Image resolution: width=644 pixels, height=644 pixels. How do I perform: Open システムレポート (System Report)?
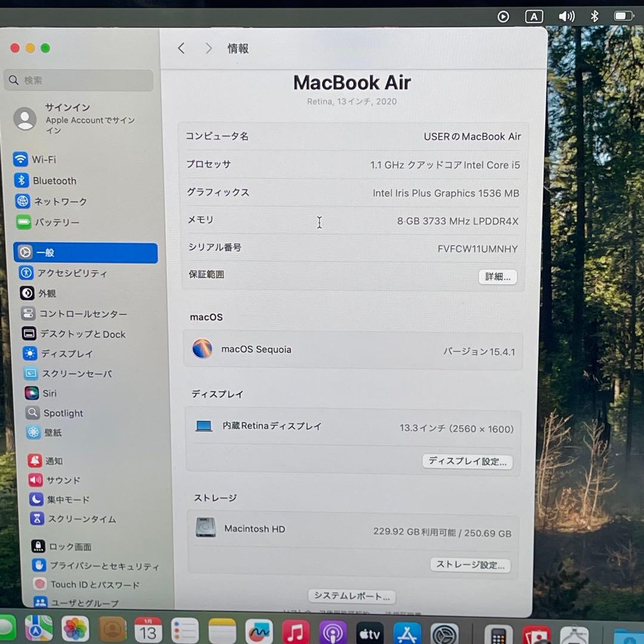click(351, 596)
